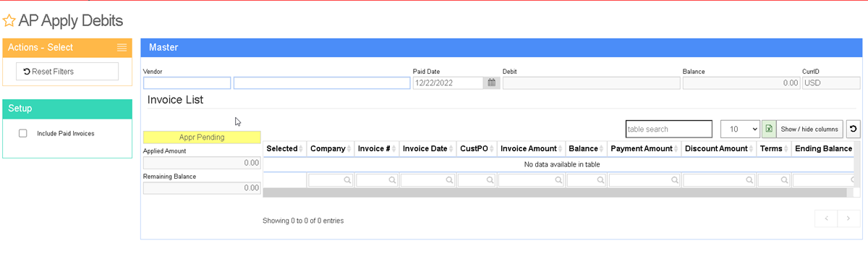Go to the previous table page
This screenshot has height=267, width=868.
point(826,219)
